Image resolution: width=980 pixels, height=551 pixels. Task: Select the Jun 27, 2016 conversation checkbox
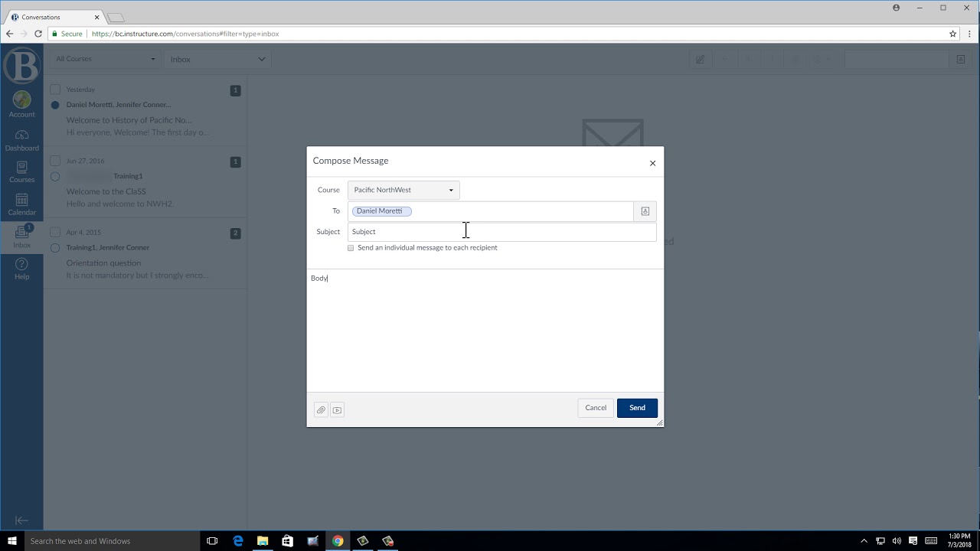tap(55, 161)
